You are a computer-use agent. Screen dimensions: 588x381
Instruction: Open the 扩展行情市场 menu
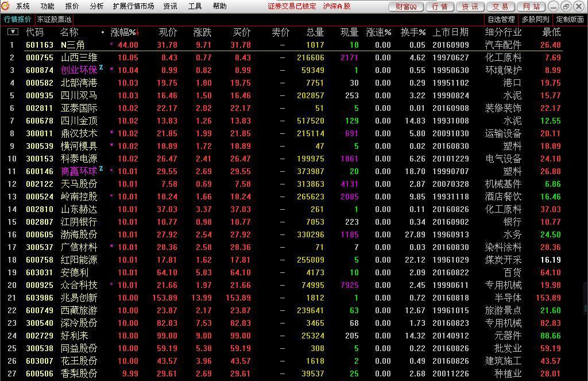point(133,6)
